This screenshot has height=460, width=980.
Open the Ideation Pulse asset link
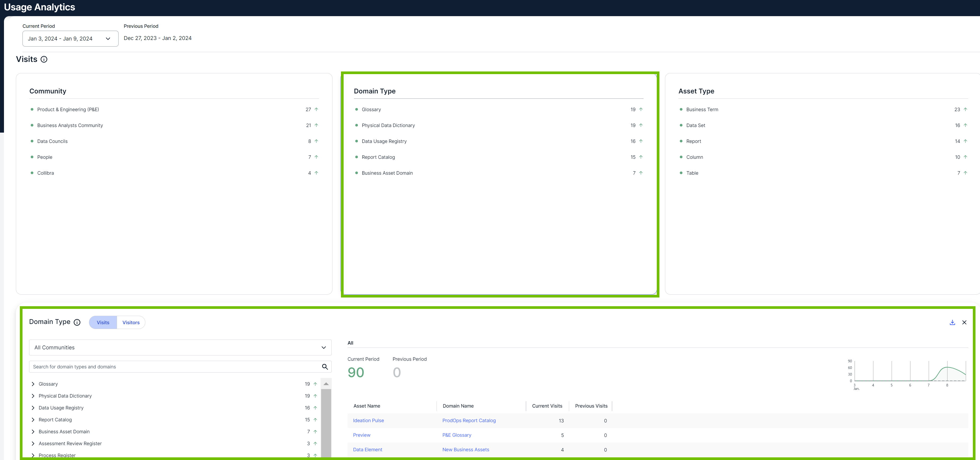pyautogui.click(x=368, y=420)
